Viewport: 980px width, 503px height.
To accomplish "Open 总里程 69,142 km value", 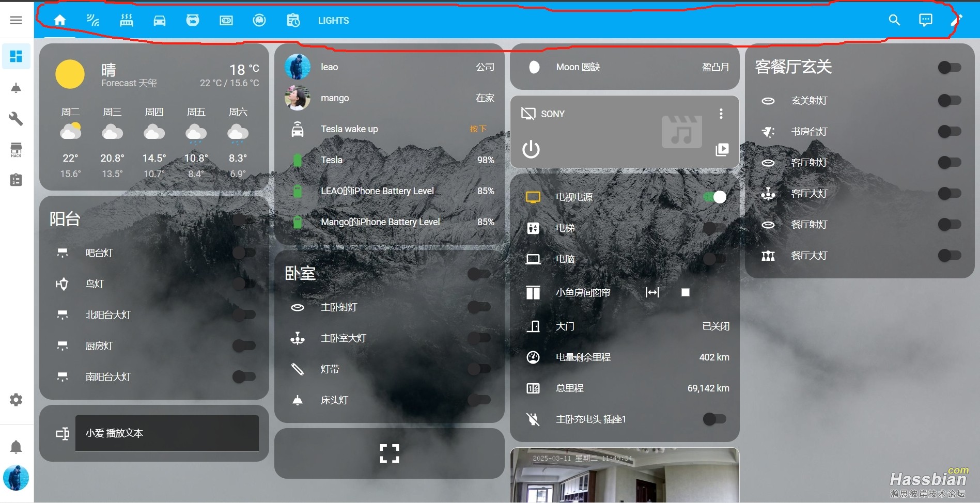I will click(708, 388).
